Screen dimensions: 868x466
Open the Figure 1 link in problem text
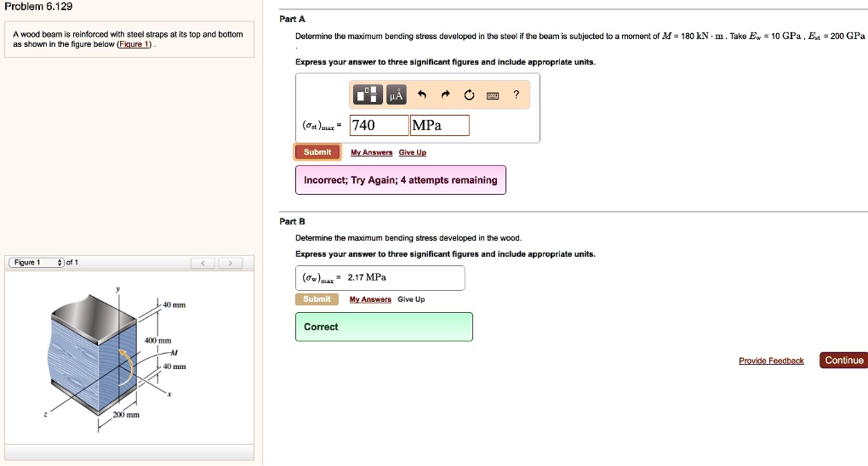point(134,44)
